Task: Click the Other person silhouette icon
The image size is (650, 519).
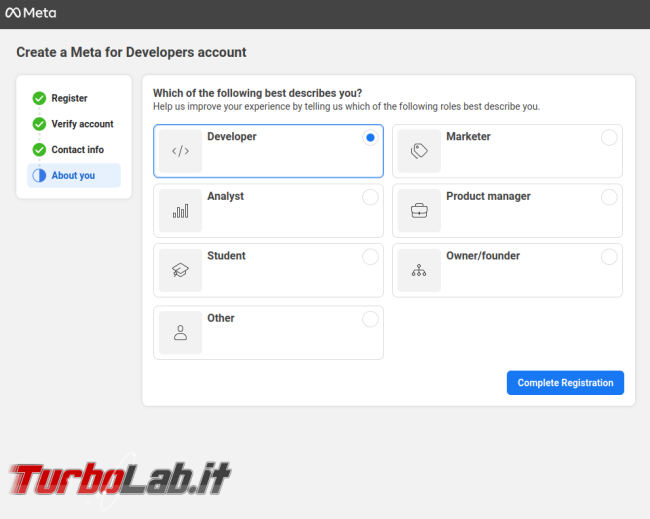Action: click(180, 332)
